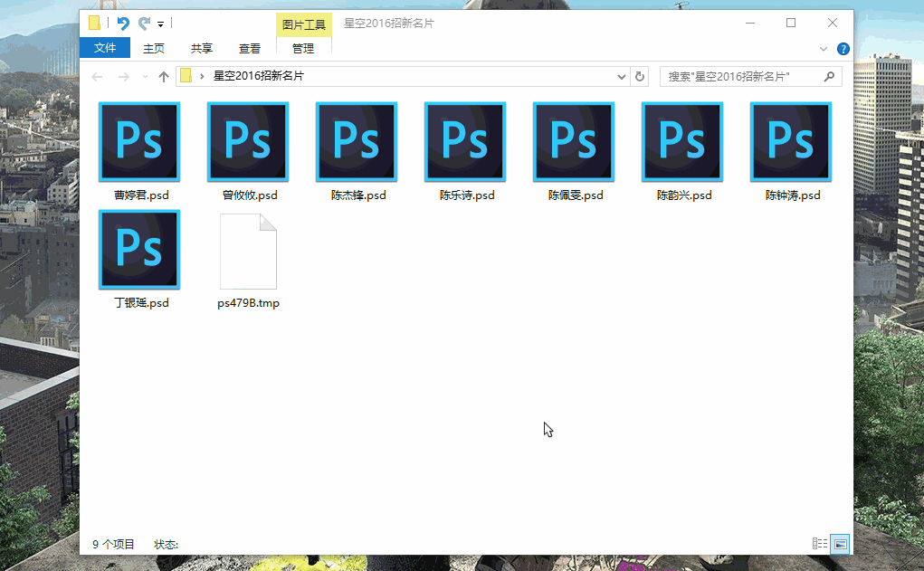The width and height of the screenshot is (924, 571).
Task: Click the folder icon in the address bar
Action: coord(187,77)
